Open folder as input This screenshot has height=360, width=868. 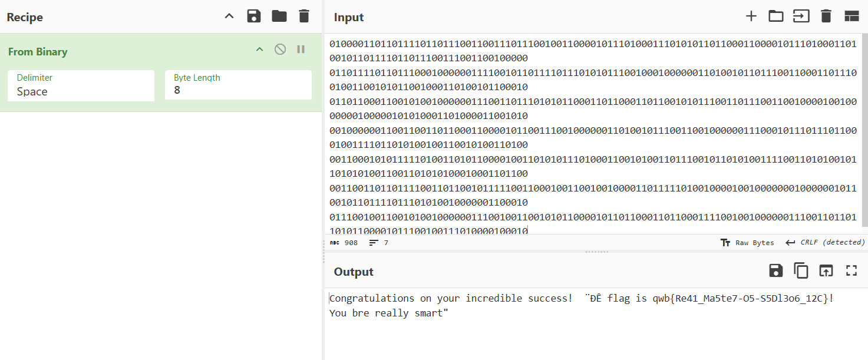776,16
